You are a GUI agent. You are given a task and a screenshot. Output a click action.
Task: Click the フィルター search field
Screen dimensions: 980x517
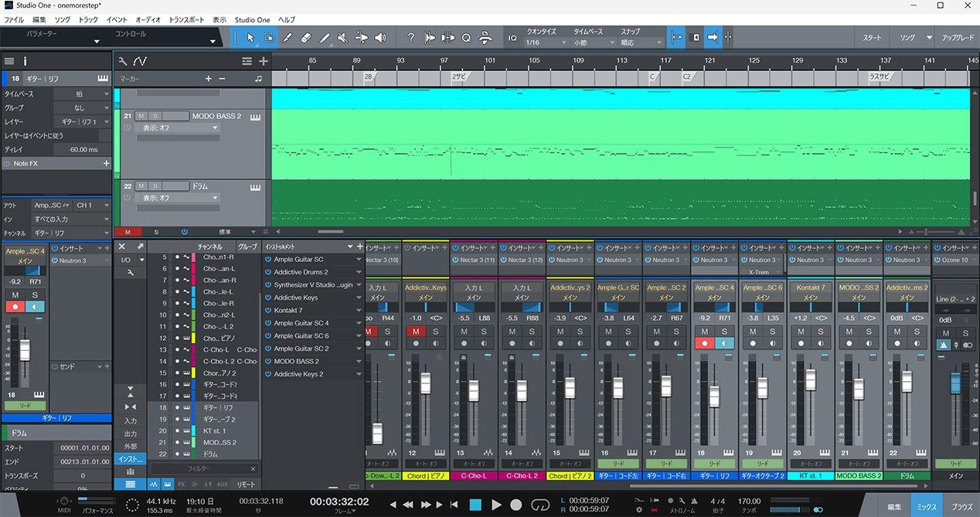tap(204, 468)
